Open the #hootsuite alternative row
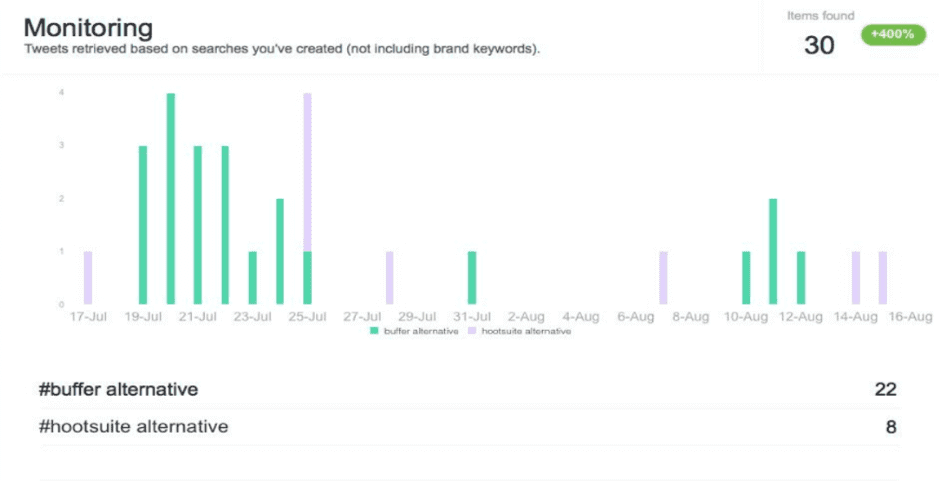This screenshot has height=481, width=939. click(x=134, y=427)
